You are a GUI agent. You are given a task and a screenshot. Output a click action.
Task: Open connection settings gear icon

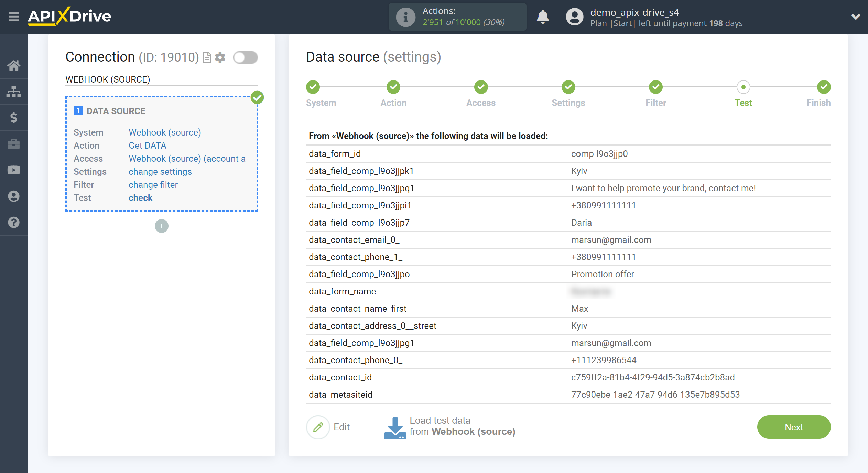(x=220, y=57)
